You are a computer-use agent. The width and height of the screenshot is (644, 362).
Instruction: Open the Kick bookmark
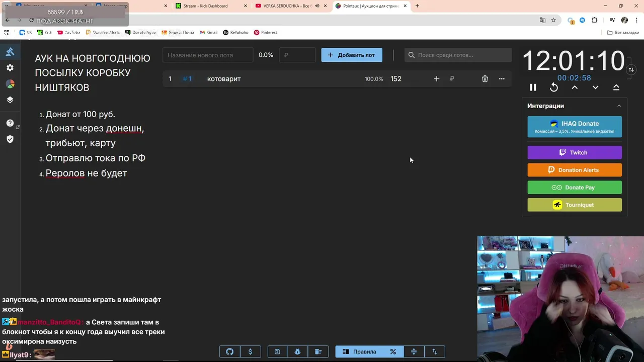45,32
